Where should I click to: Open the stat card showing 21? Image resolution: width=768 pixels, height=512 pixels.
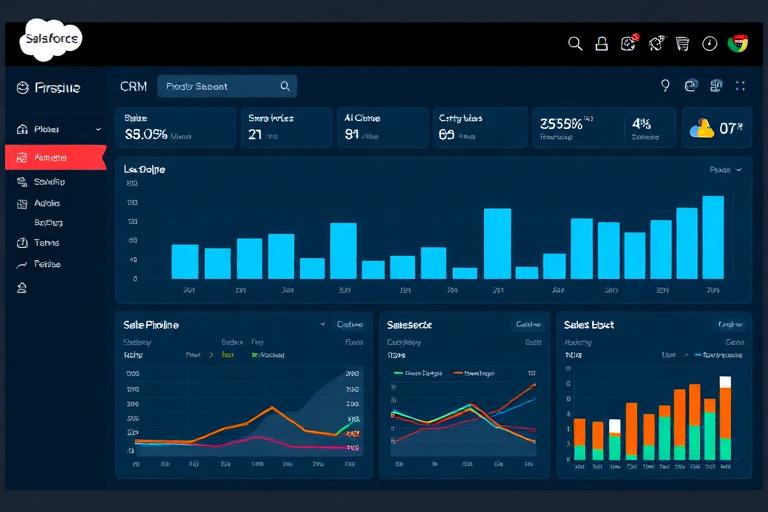(x=287, y=128)
